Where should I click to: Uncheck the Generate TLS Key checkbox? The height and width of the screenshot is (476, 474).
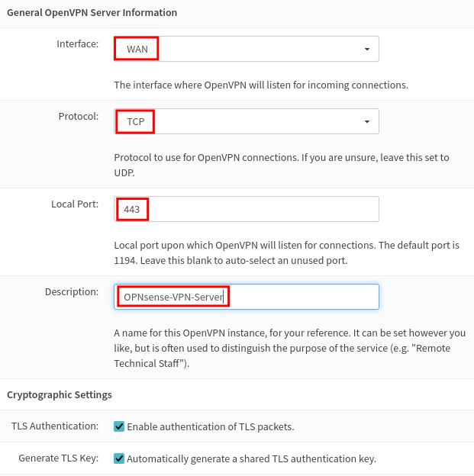[119, 458]
